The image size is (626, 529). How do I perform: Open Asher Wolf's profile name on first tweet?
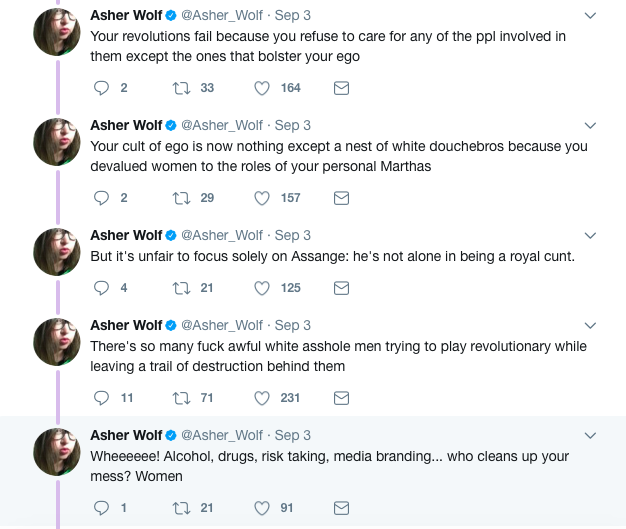pos(126,15)
